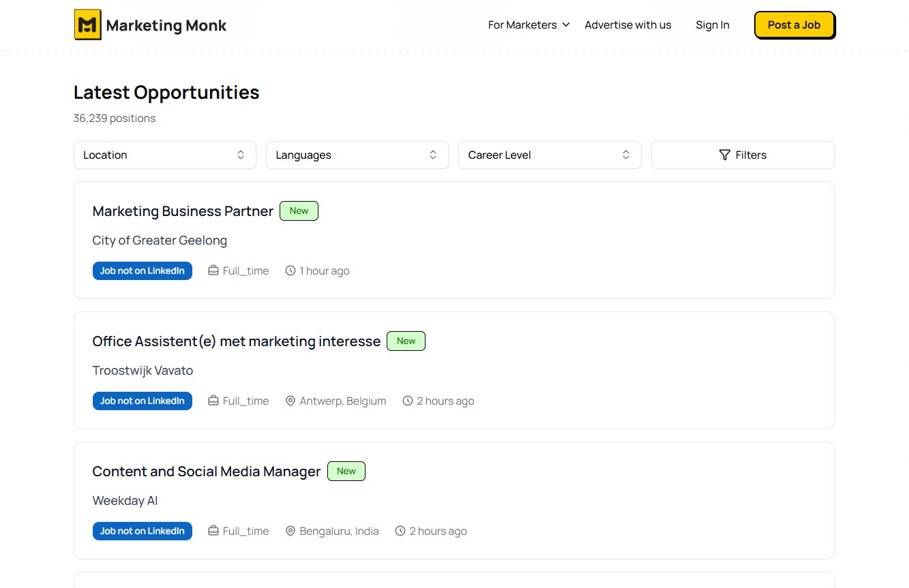Click briefcase icon on Content and Social Media Manager card
Screen dimensions: 909x588
point(213,531)
